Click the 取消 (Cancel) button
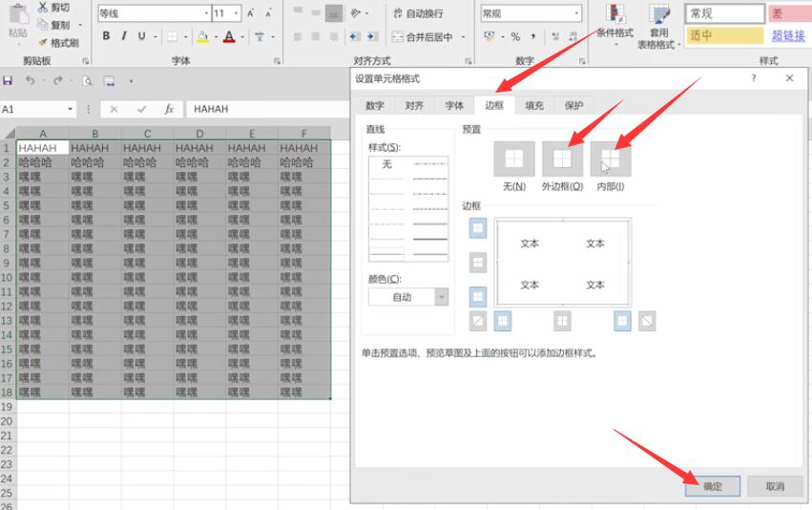This screenshot has width=812, height=510. (x=775, y=486)
